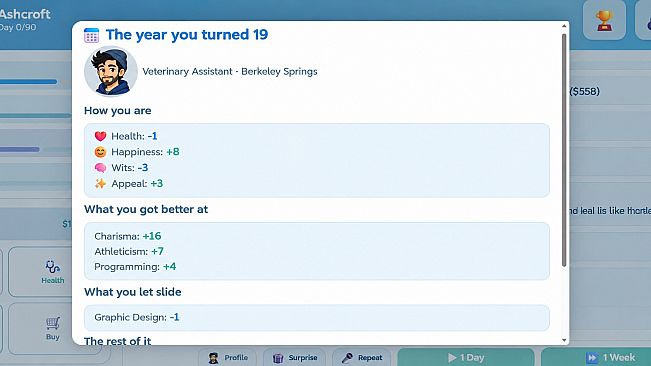
Task: Click the Surprise gift button
Action: coord(295,358)
